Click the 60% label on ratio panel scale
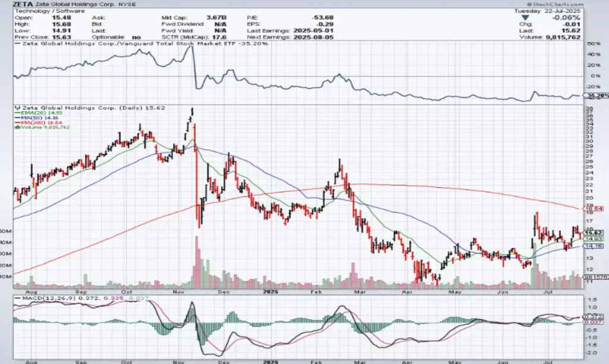The width and height of the screenshot is (609, 364). pos(595,44)
